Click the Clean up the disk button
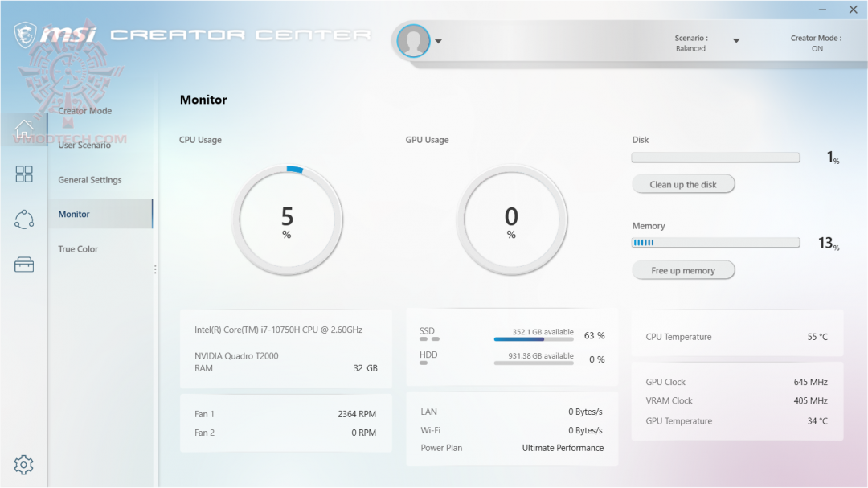 [683, 184]
